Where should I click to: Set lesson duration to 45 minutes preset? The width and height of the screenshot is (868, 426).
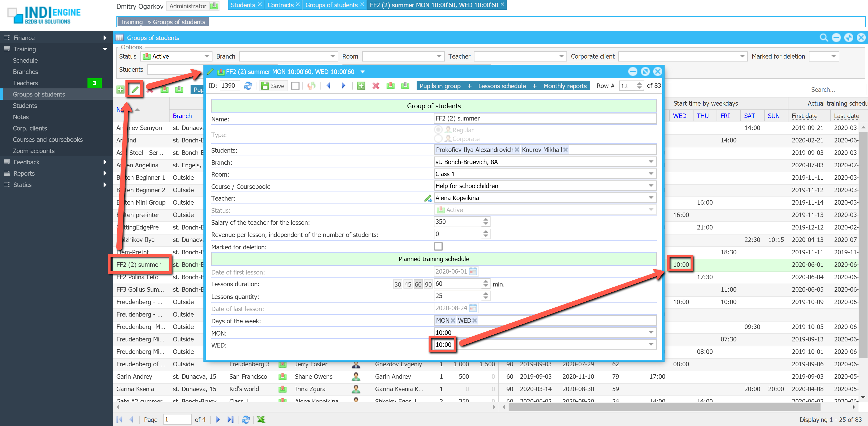coord(408,284)
